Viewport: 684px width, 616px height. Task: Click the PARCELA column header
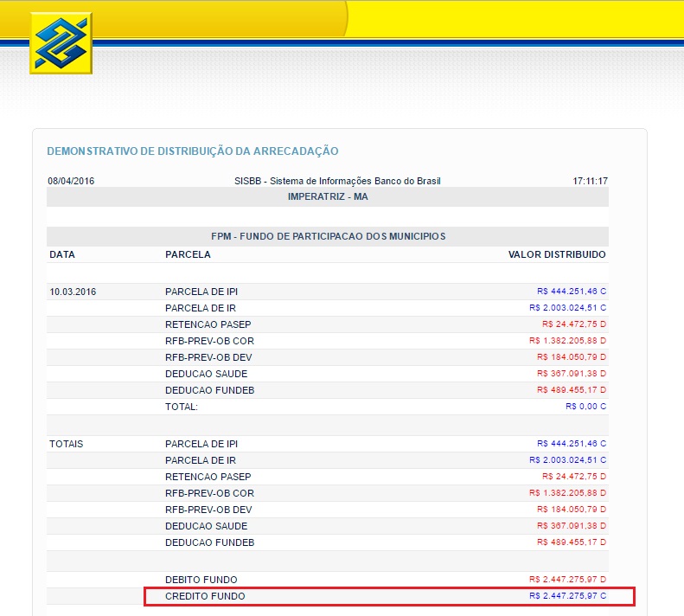click(x=188, y=254)
